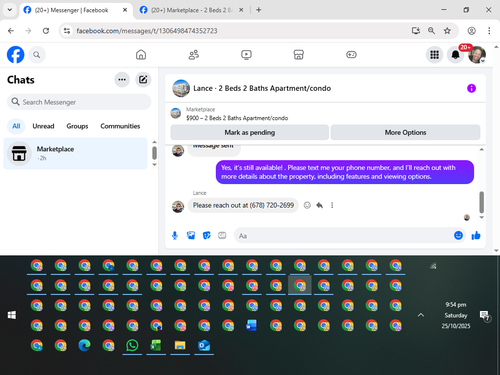Viewport: 500px width, 375px height.
Task: Switch to the Marketplace - 2 Beds browser tab
Action: point(191,10)
